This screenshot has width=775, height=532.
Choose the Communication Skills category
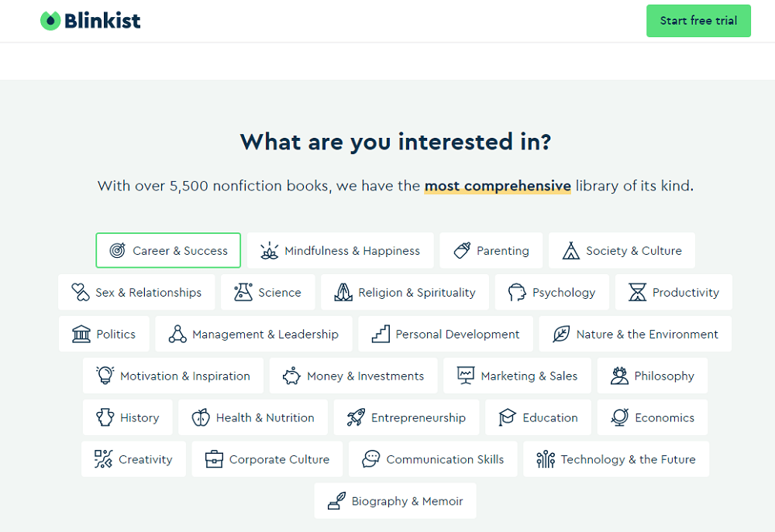pos(433,460)
